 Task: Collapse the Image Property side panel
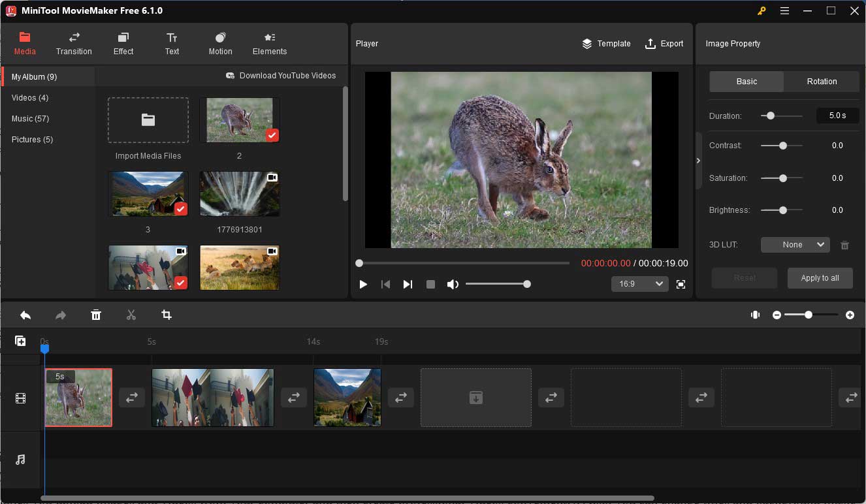pyautogui.click(x=698, y=160)
